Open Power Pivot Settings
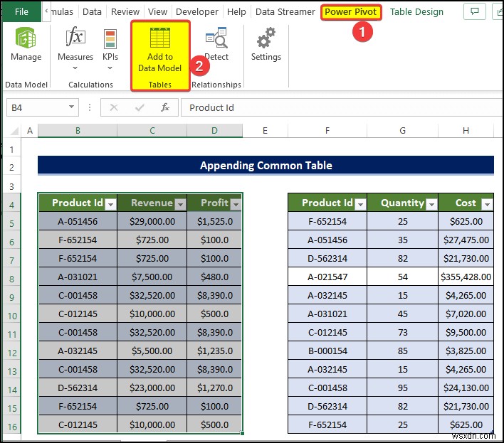The width and height of the screenshot is (504, 443). 266,44
